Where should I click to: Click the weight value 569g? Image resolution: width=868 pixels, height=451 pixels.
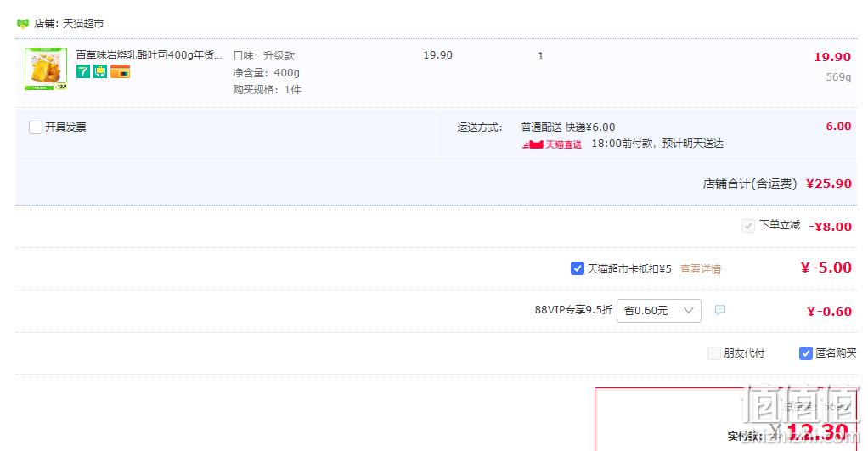pos(838,77)
